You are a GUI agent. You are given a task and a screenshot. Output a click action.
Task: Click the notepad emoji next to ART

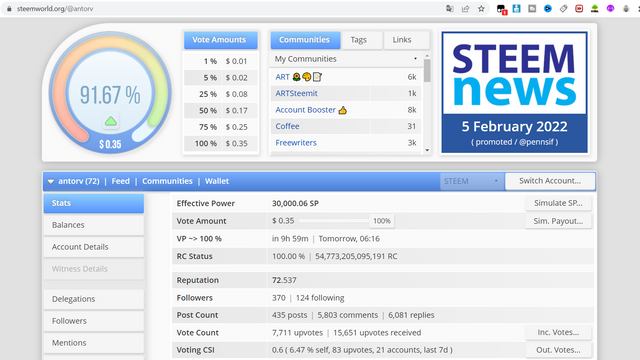(317, 77)
